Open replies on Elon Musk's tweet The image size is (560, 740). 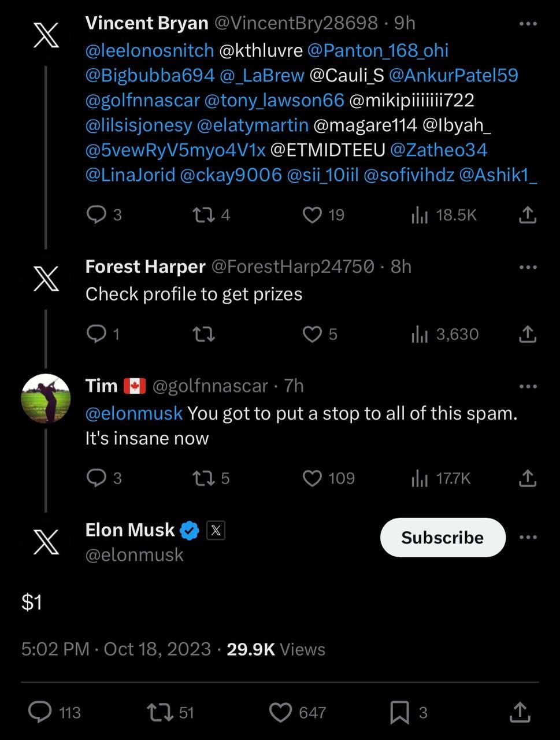click(40, 712)
